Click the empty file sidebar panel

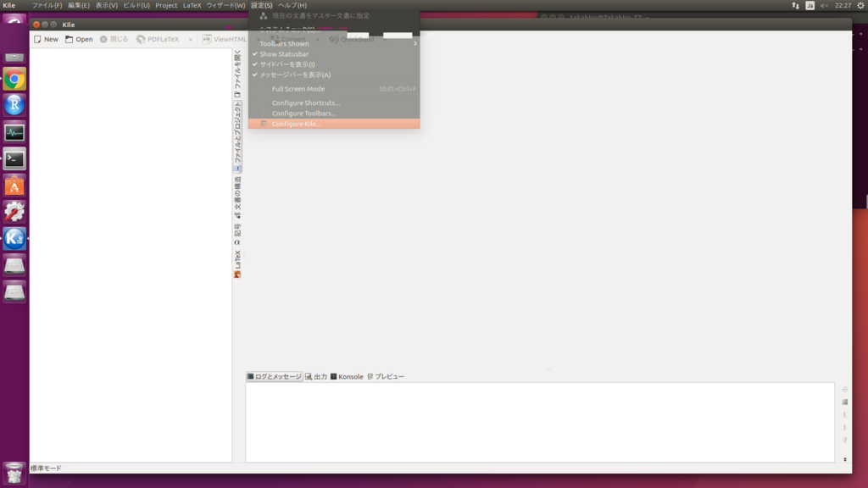pyautogui.click(x=131, y=255)
